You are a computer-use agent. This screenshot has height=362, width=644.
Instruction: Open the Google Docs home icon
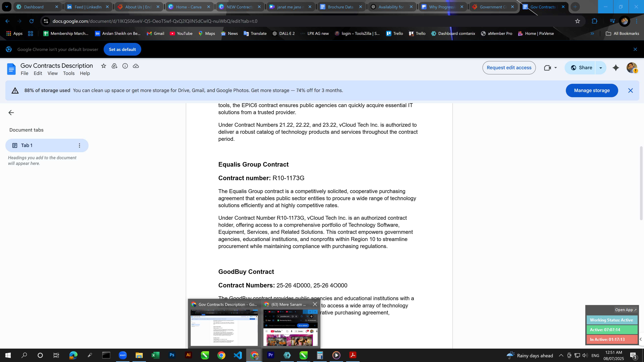coord(11,69)
